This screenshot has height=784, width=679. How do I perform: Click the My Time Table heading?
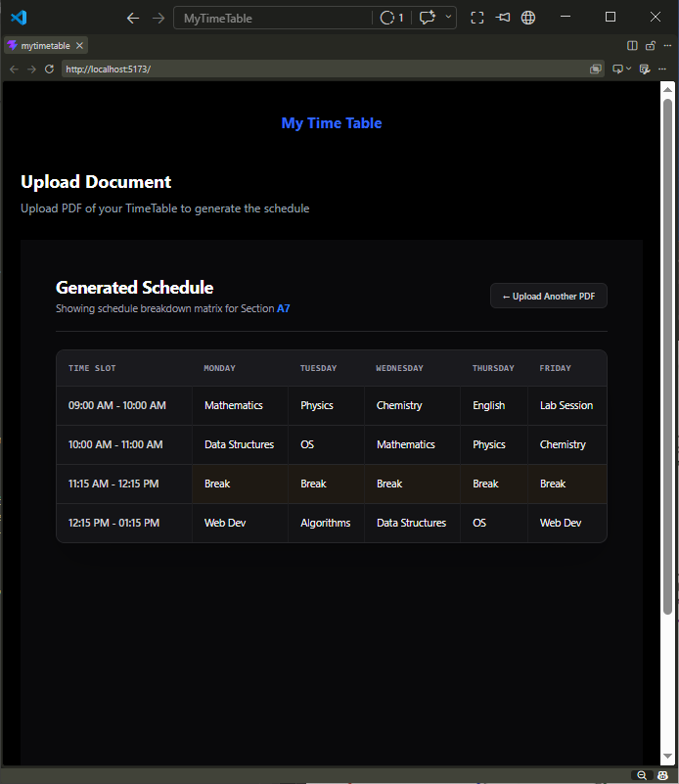click(x=332, y=123)
